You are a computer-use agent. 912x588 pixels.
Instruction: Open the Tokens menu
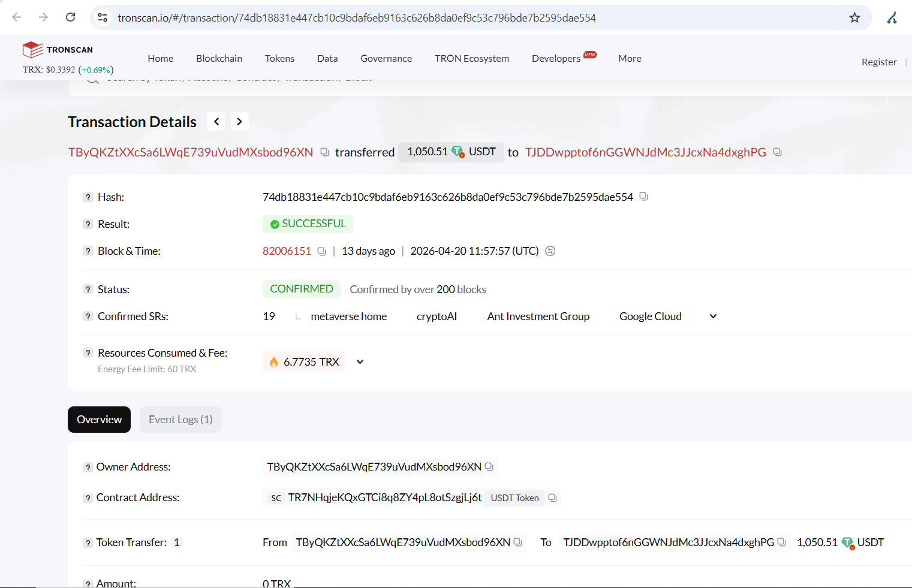(279, 58)
